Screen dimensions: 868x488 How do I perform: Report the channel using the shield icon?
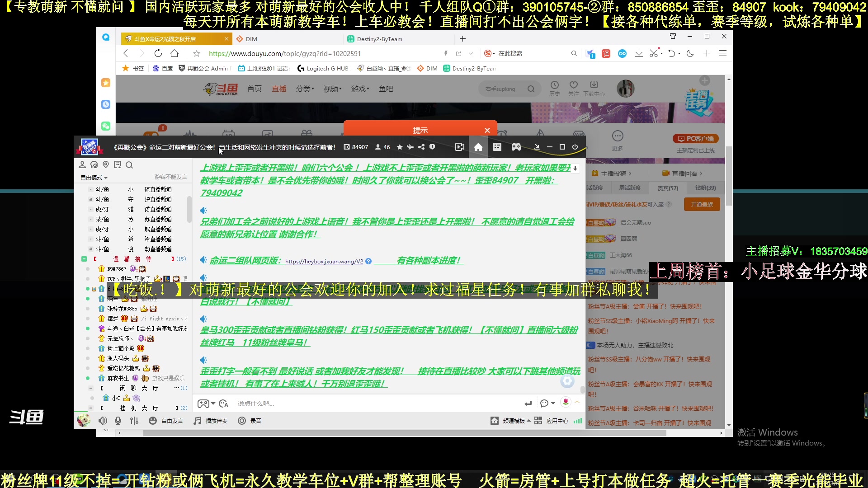[432, 147]
